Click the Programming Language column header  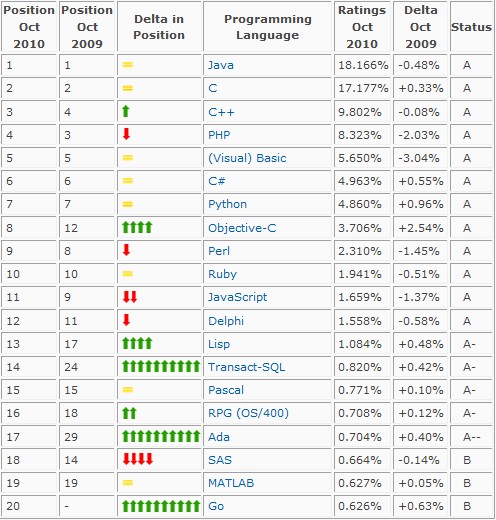(268, 27)
